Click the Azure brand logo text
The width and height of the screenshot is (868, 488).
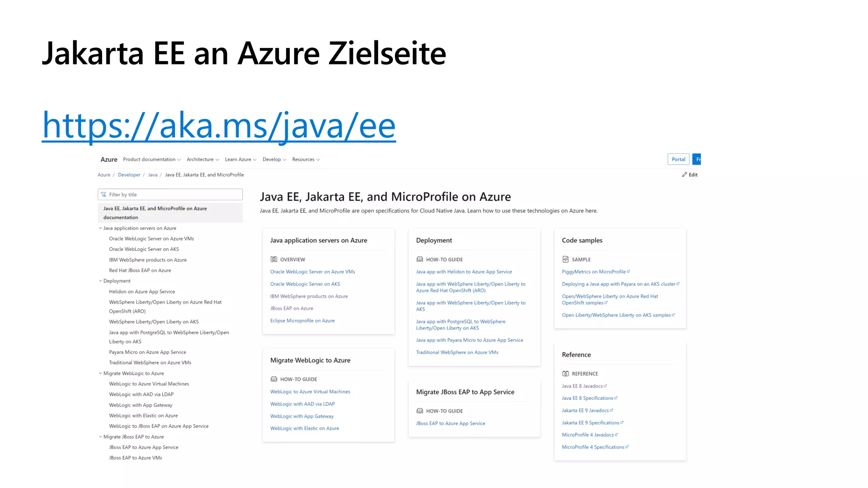point(109,160)
